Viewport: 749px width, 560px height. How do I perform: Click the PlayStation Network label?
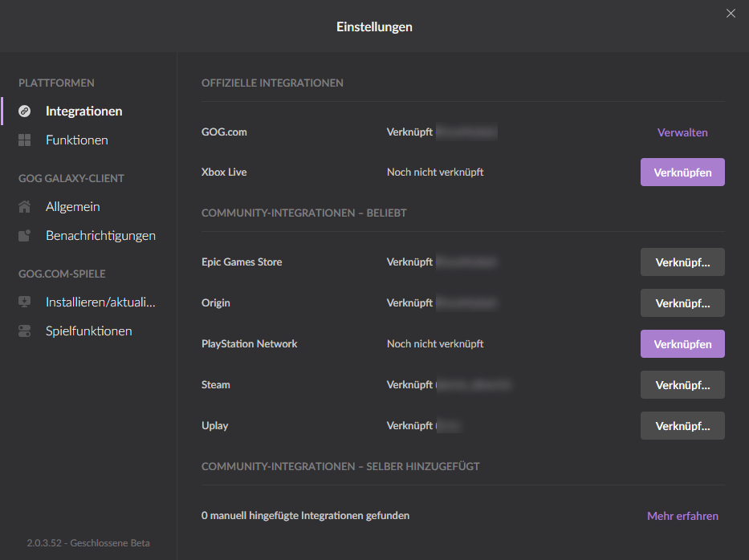click(x=250, y=343)
